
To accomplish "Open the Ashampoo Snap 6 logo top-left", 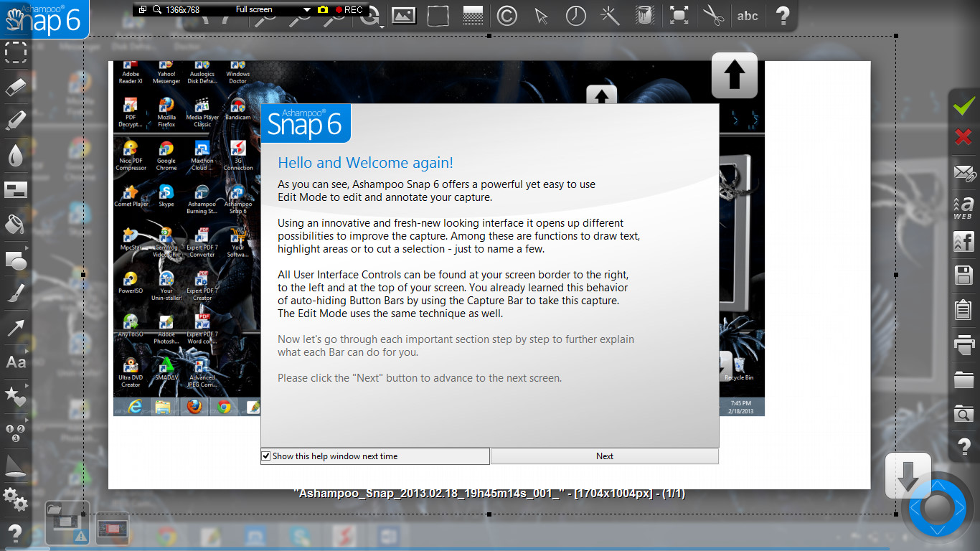I will coord(44,19).
